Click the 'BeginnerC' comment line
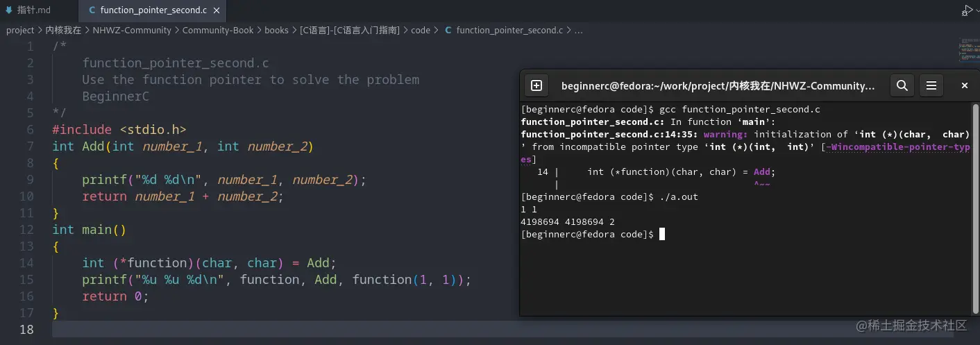The image size is (980, 345). click(x=115, y=96)
